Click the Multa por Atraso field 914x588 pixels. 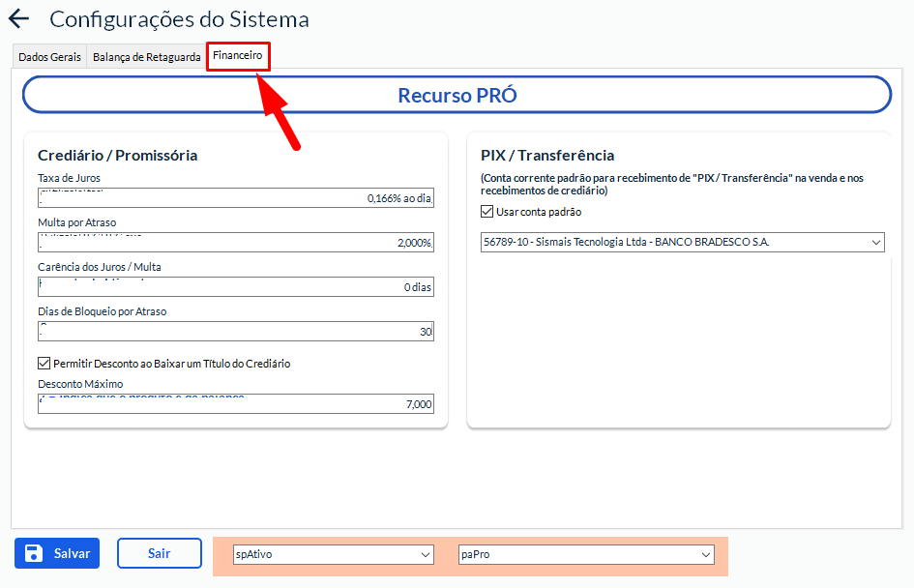pos(236,242)
